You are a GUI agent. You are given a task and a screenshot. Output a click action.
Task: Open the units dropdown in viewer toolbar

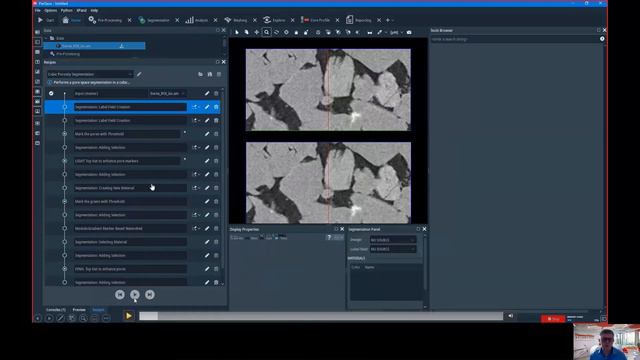pos(396,32)
